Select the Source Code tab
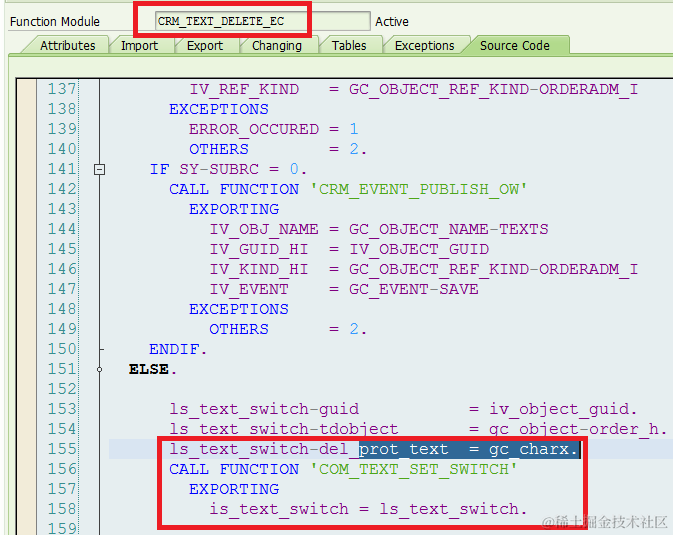 click(x=515, y=46)
